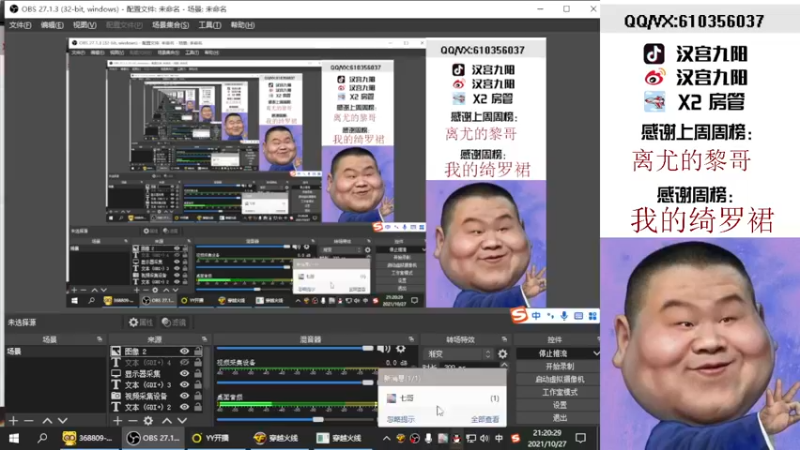Switch Sogou IME 中 language mode

[536, 316]
